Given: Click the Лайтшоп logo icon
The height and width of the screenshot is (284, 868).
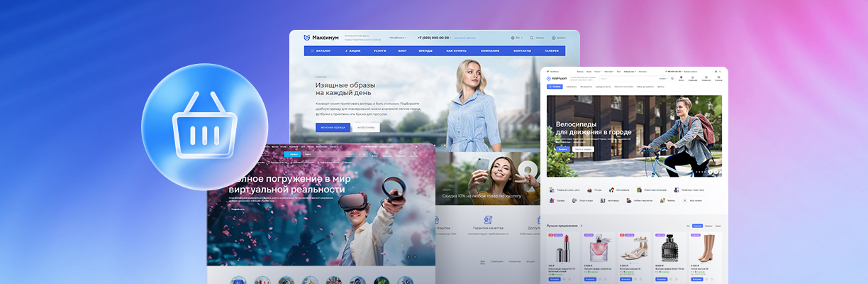Looking at the screenshot, I should point(549,79).
